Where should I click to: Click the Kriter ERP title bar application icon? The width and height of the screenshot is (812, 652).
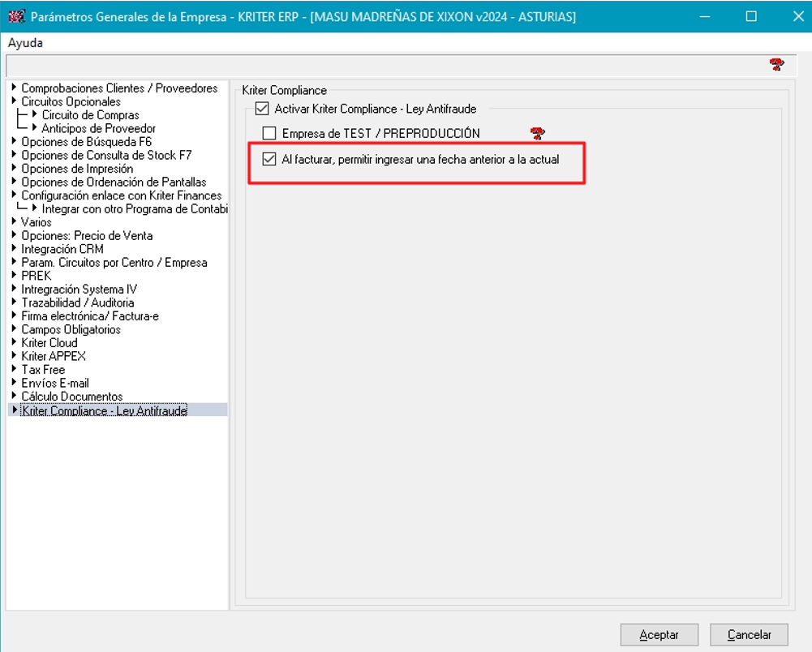[x=16, y=16]
